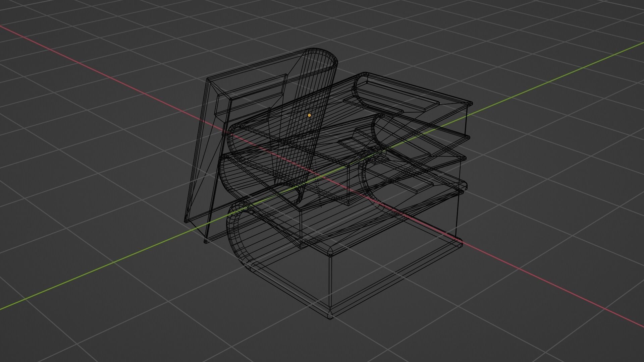Select the orange origin point of the object
The height and width of the screenshot is (362, 644).
point(309,115)
